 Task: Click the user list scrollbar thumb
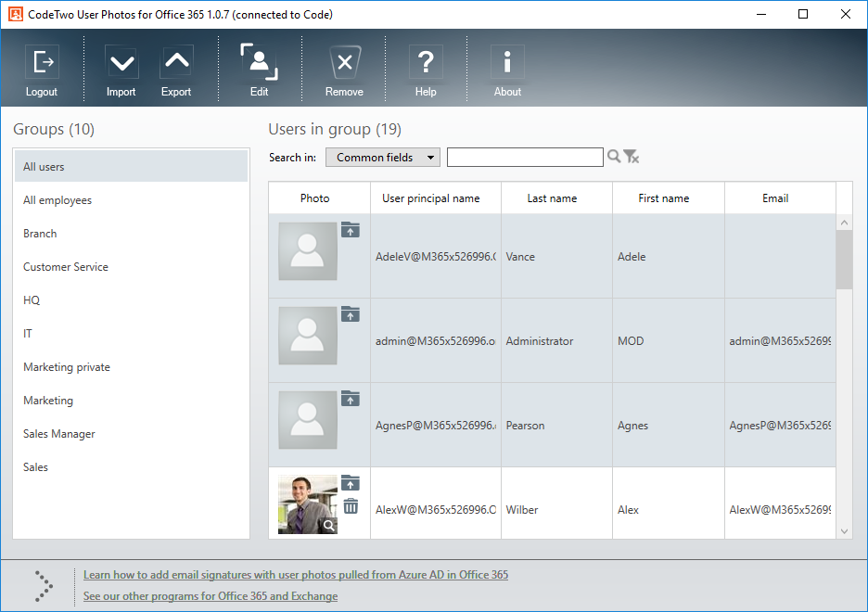844,260
